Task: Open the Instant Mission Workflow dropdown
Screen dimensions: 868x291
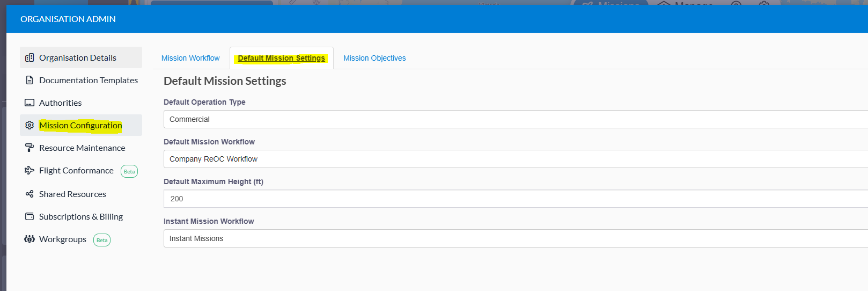Action: [516, 238]
